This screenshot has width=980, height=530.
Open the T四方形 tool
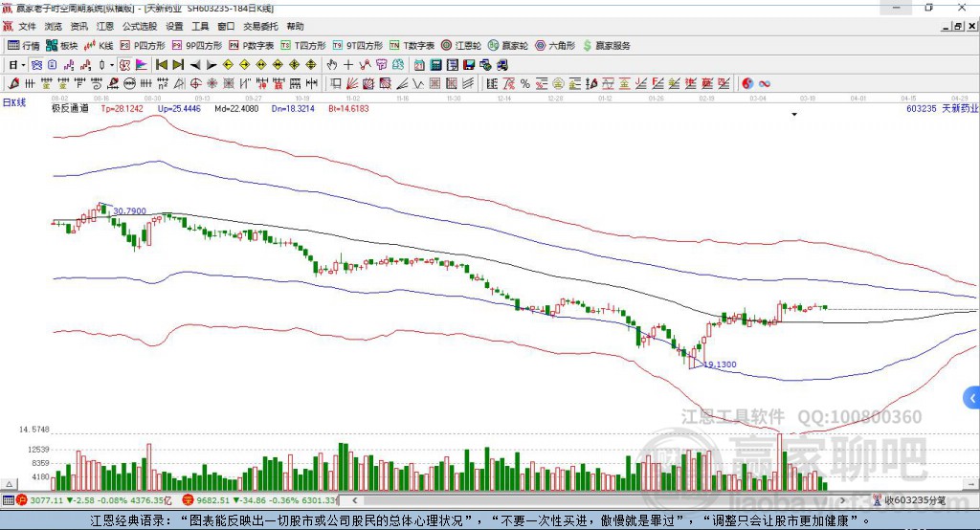pos(303,46)
